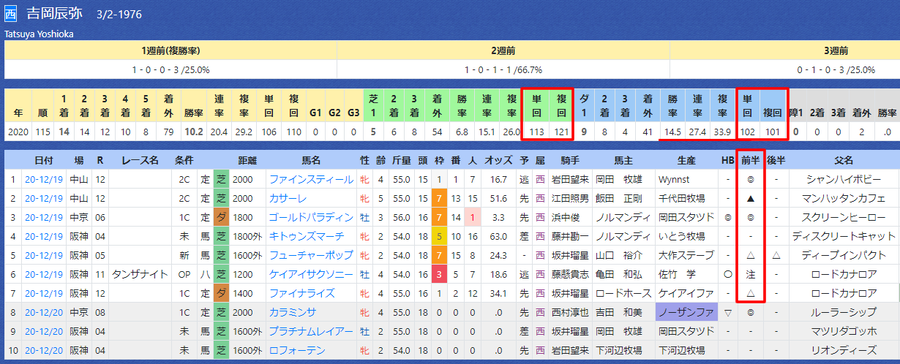Click the 父名 column header
The height and width of the screenshot is (364, 900).
[x=844, y=160]
